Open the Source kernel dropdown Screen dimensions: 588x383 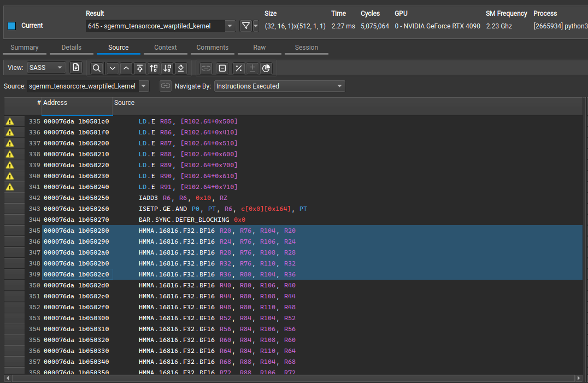pyautogui.click(x=144, y=86)
